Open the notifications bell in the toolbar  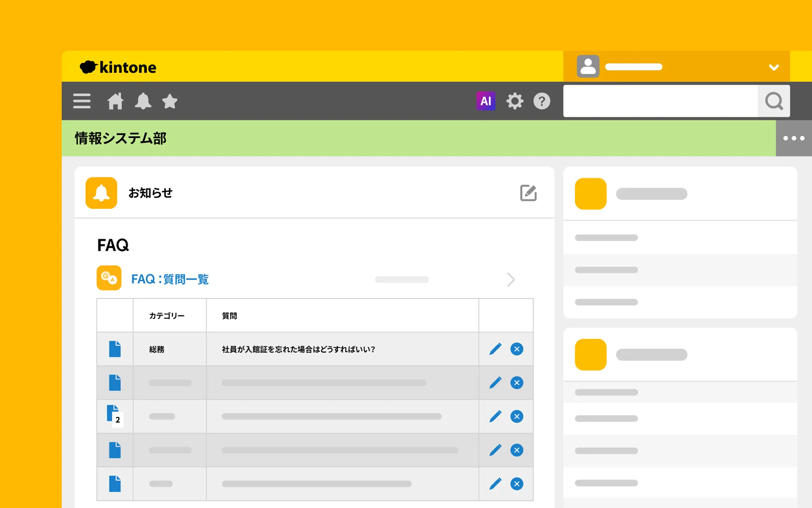click(x=143, y=101)
